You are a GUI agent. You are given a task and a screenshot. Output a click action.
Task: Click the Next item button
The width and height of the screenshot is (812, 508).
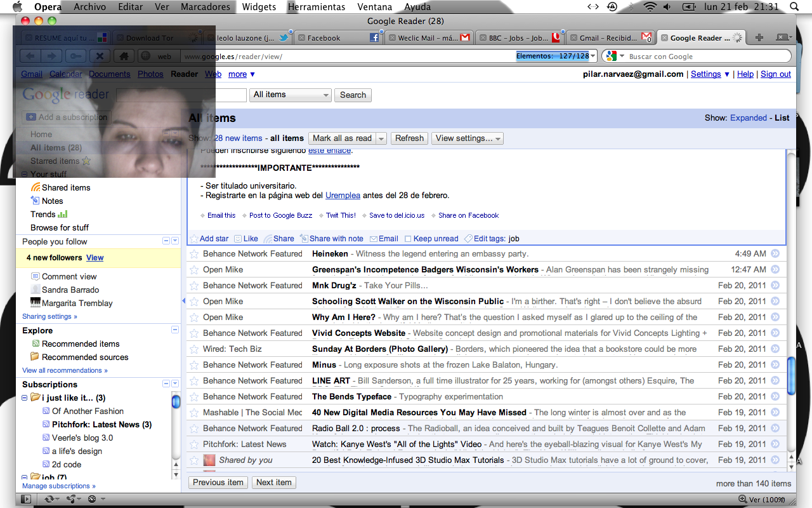point(274,483)
